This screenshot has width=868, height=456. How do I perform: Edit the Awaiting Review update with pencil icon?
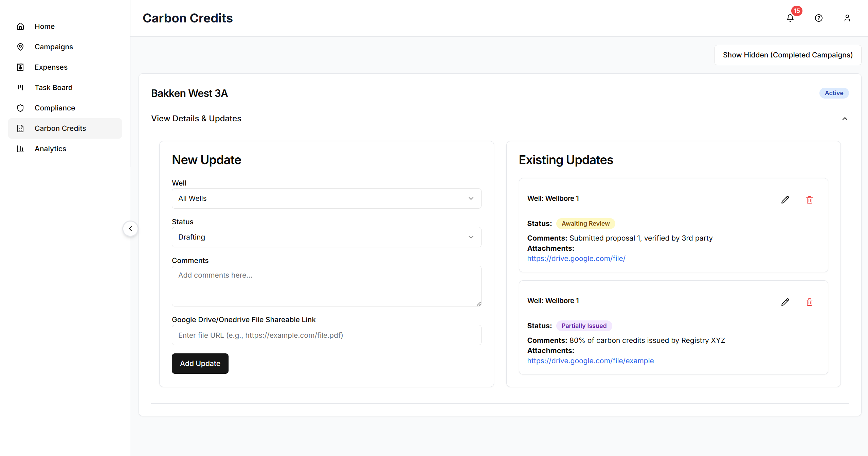[x=785, y=200]
